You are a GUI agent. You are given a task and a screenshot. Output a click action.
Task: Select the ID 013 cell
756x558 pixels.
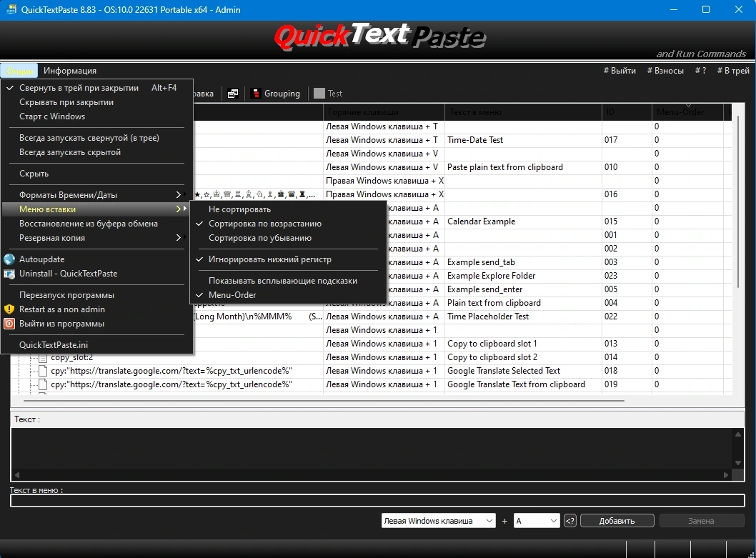tap(627, 344)
